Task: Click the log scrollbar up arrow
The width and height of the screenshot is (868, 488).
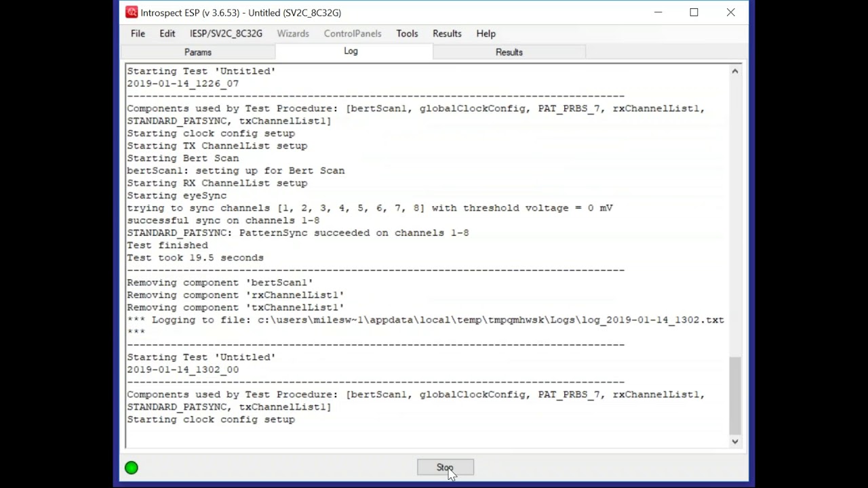Action: click(x=734, y=71)
